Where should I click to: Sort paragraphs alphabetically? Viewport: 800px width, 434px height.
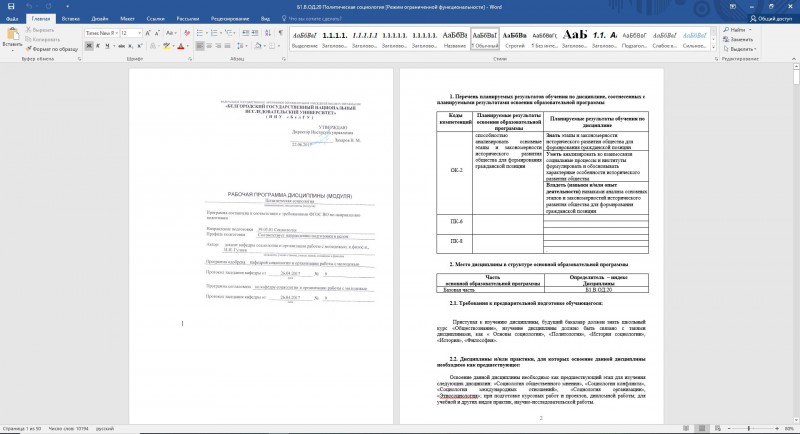268,33
